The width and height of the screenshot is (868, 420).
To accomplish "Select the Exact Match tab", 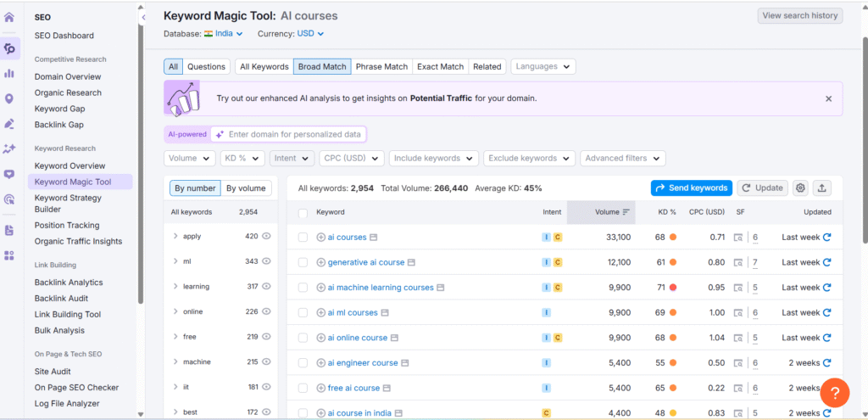I will coord(441,66).
